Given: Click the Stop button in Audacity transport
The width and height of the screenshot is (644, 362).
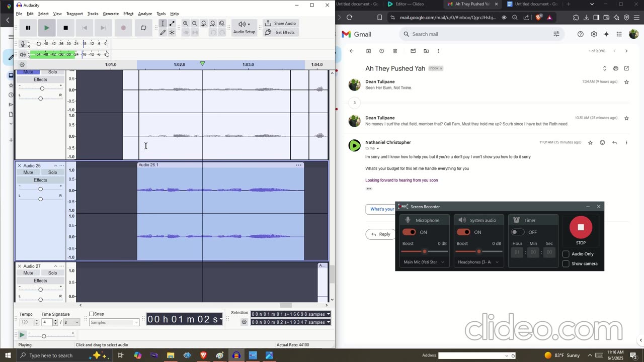Looking at the screenshot, I should click(x=65, y=28).
